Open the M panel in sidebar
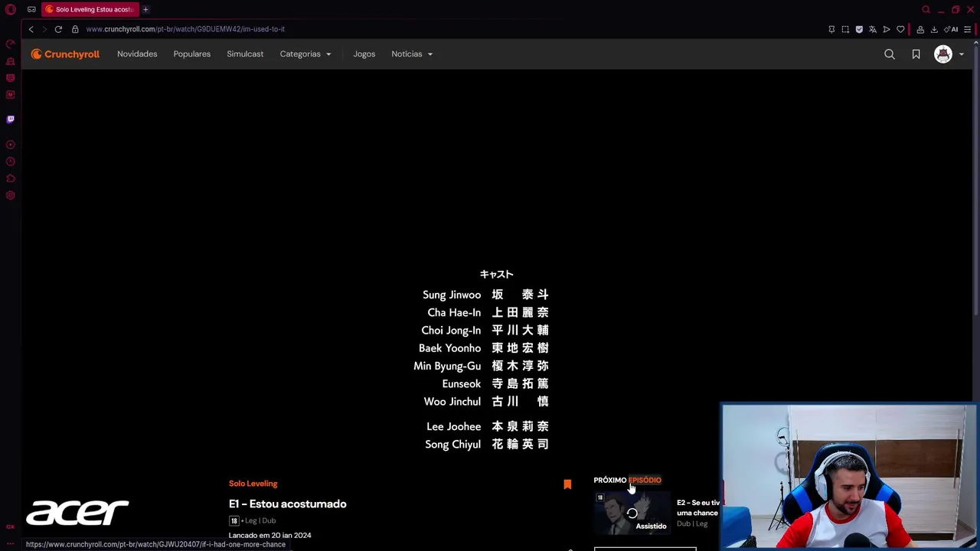Screen dimensions: 980x551 [x=11, y=95]
